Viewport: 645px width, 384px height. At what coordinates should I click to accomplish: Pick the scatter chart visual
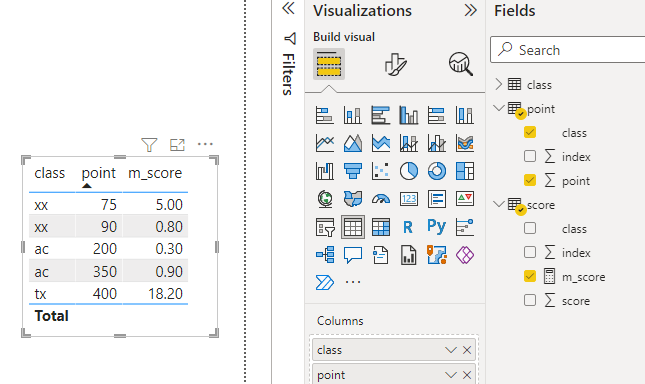click(x=381, y=171)
